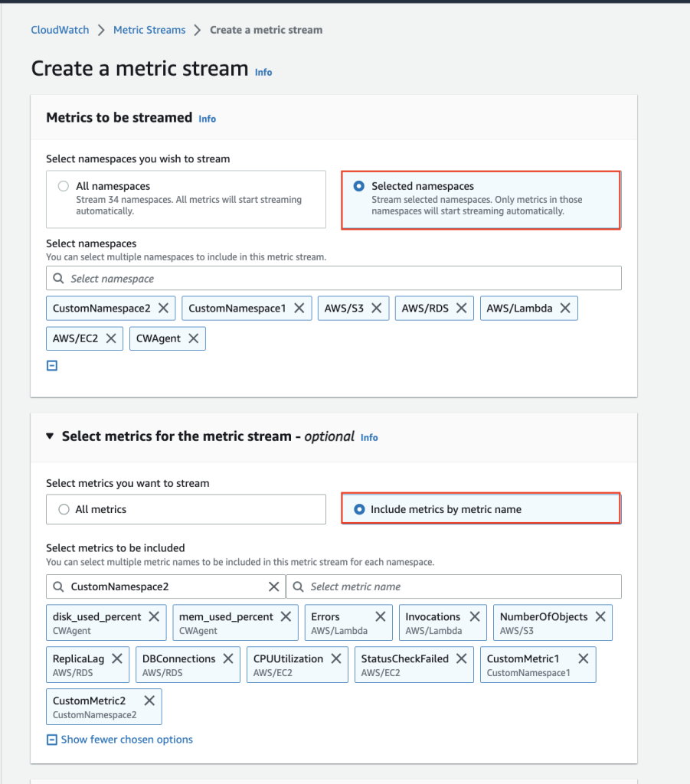This screenshot has height=784, width=690.
Task: Clear the CustomNamespace2 namespace filter
Action: point(273,586)
